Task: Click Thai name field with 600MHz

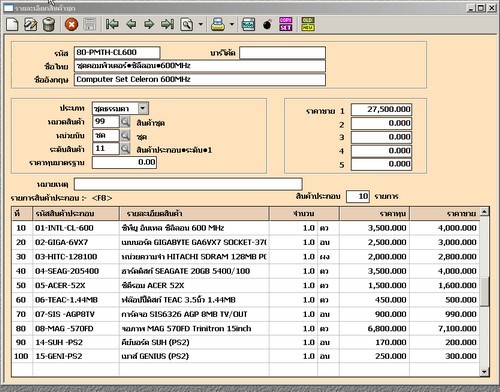Action: 200,66
